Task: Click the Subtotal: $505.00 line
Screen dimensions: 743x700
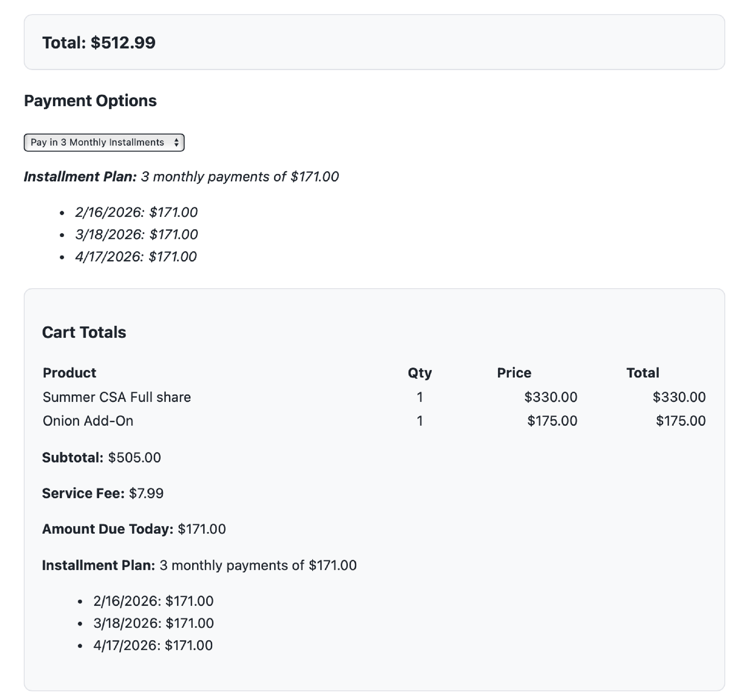Action: point(102,457)
